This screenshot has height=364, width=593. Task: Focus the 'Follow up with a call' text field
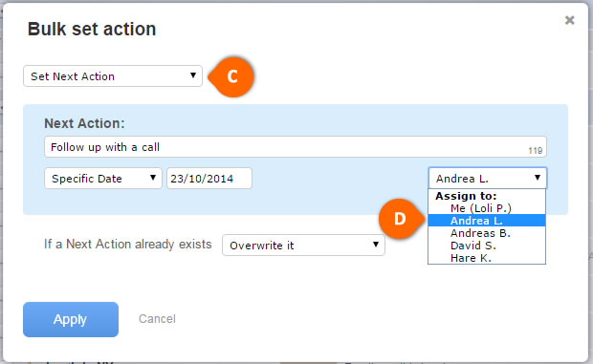tap(296, 147)
